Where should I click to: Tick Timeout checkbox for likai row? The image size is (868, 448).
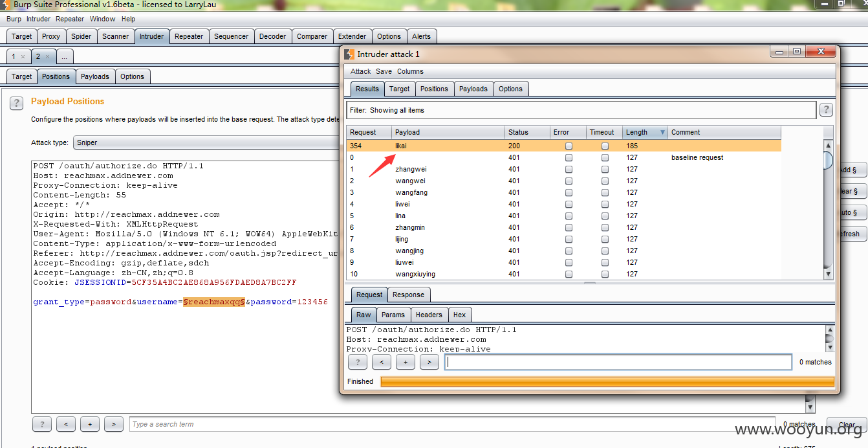[605, 146]
